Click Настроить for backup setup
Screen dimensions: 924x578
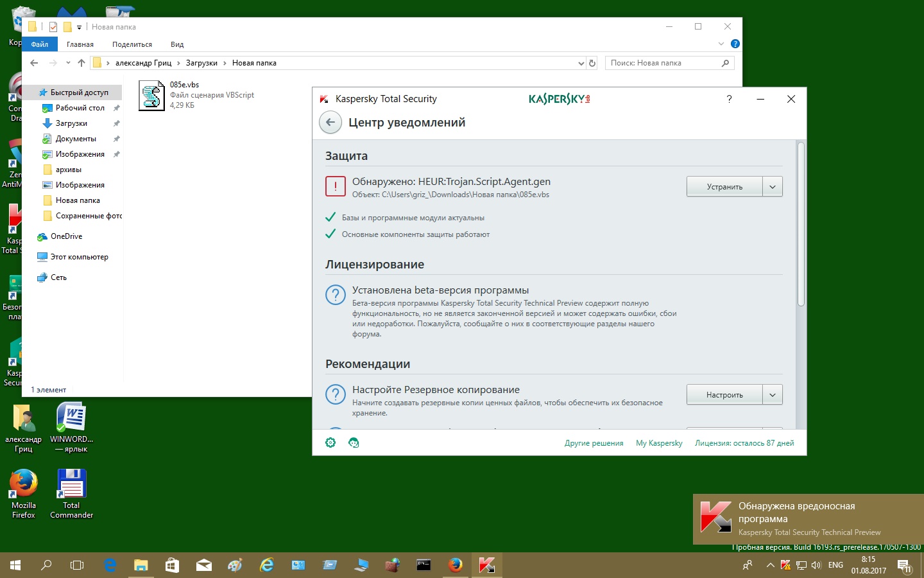click(724, 394)
